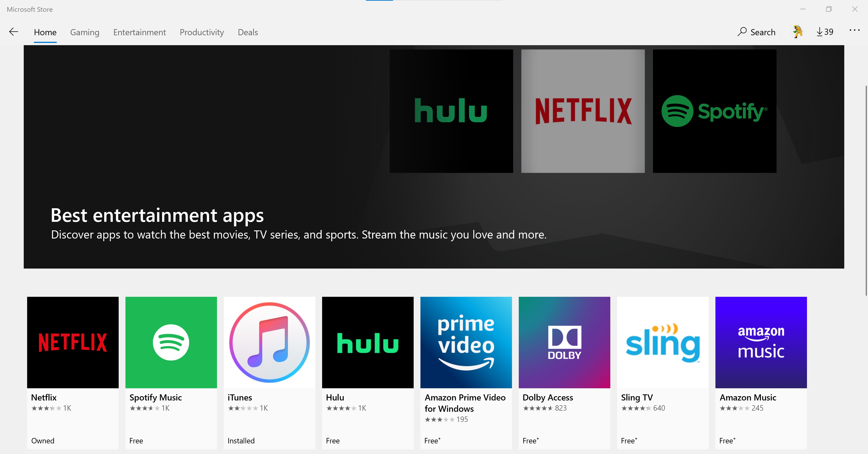
Task: Click the Spotify Music title
Action: click(x=156, y=398)
